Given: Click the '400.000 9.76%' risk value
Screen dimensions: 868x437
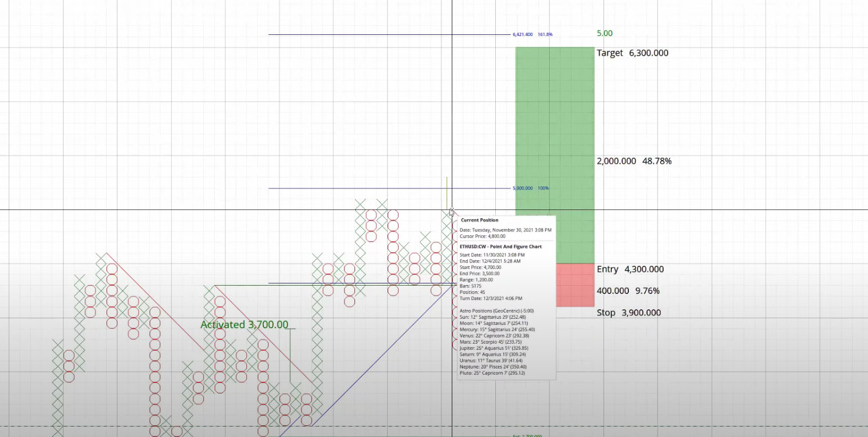Looking at the screenshot, I should pos(628,291).
